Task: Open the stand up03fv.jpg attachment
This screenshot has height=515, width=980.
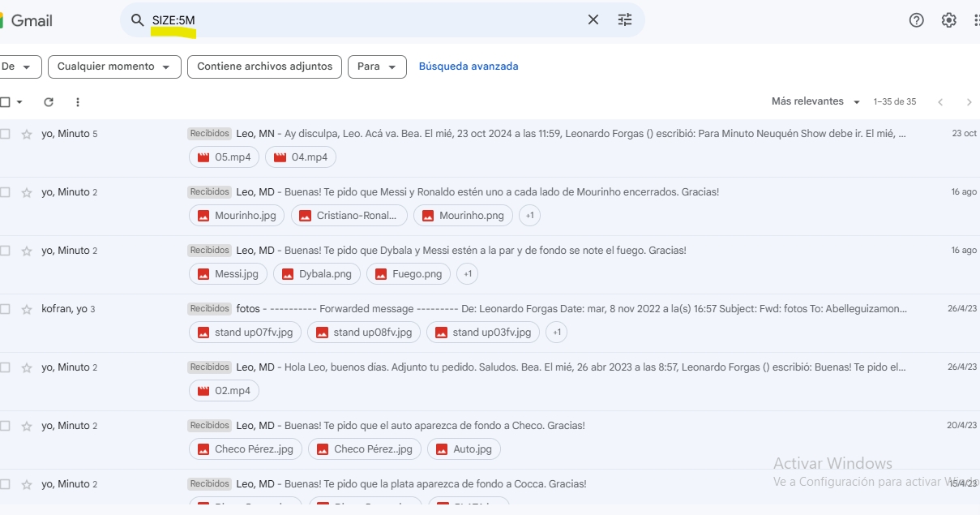Action: (x=483, y=333)
